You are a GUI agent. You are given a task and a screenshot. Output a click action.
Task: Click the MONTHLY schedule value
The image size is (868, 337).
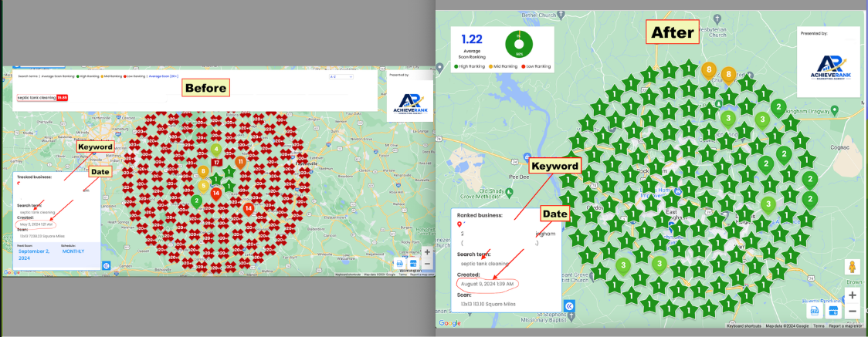click(x=73, y=251)
